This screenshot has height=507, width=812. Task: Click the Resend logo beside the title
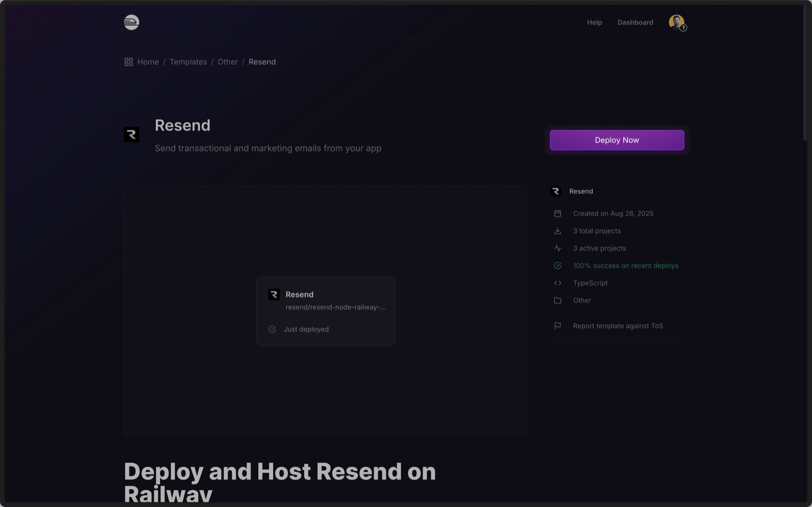132,135
